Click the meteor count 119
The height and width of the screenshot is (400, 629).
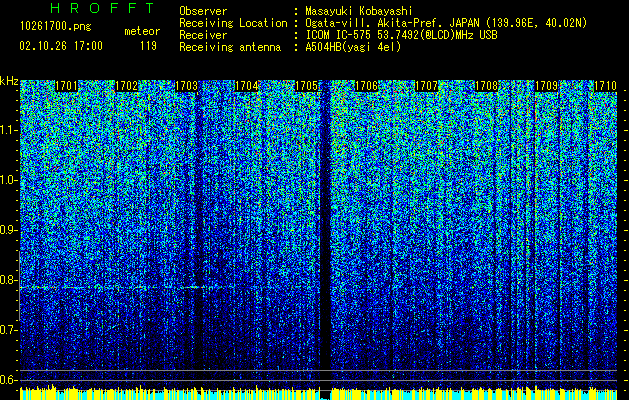click(x=148, y=46)
